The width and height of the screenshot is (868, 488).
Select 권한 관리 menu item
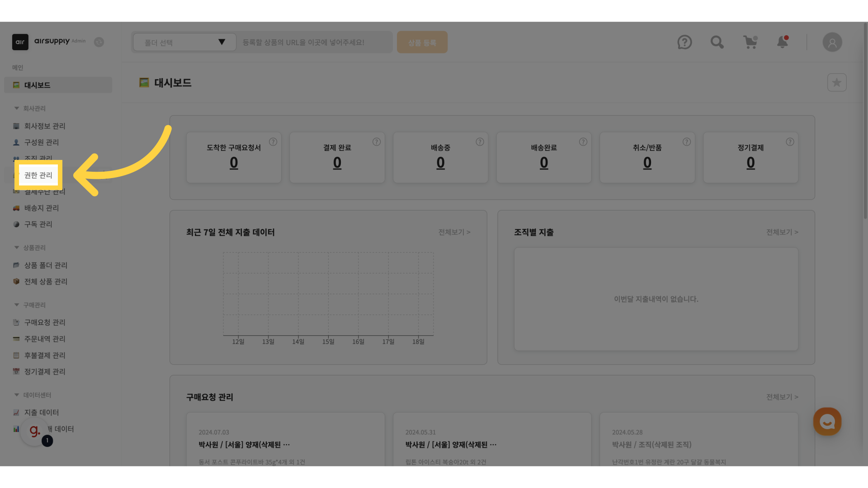(38, 175)
